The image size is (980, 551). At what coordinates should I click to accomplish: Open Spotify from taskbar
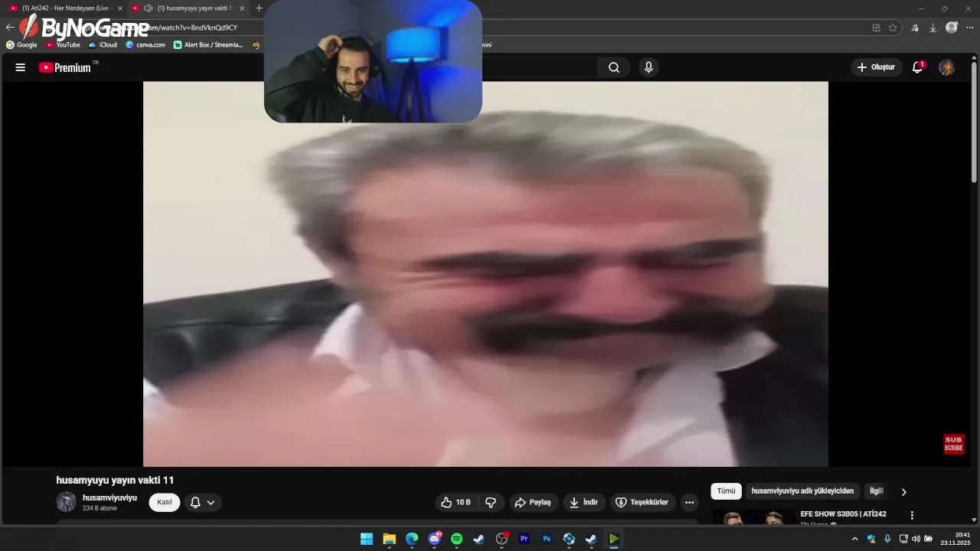click(456, 539)
